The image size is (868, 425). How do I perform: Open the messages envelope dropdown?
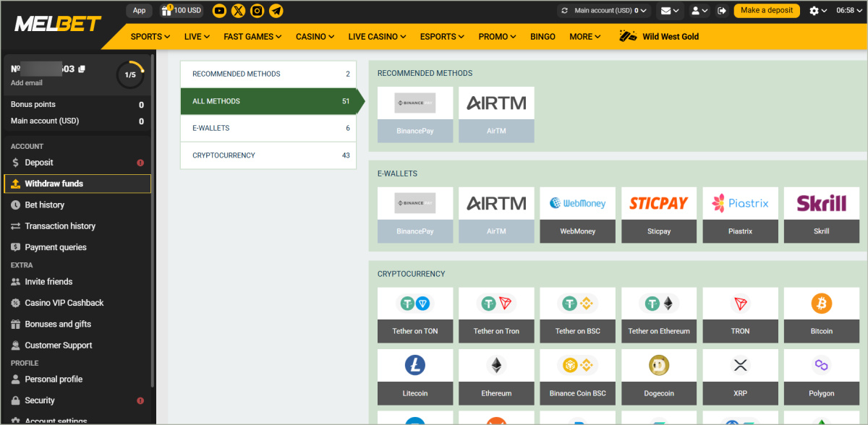point(670,11)
